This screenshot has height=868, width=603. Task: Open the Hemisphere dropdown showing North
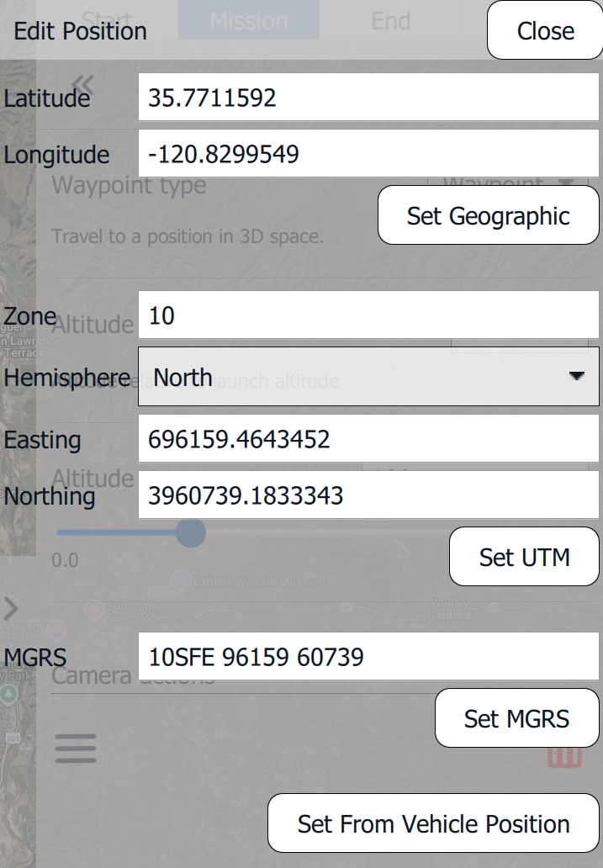tap(368, 377)
